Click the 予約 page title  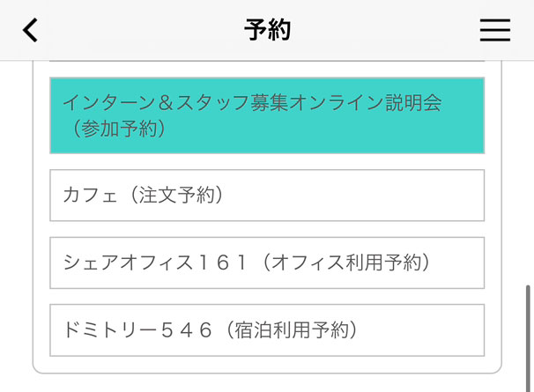point(267,31)
